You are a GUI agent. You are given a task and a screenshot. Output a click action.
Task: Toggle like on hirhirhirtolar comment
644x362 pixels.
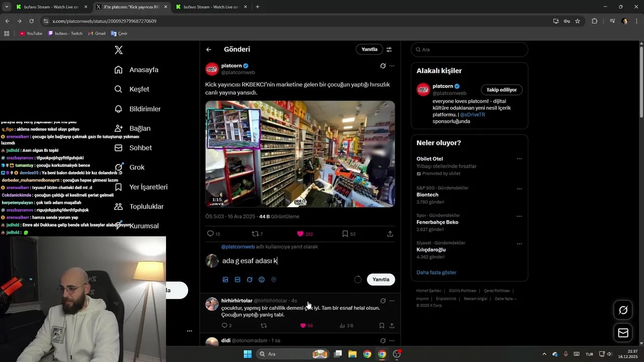tap(303, 326)
